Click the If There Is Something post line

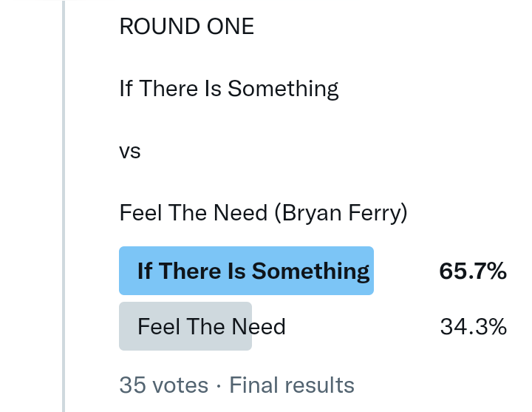click(229, 89)
